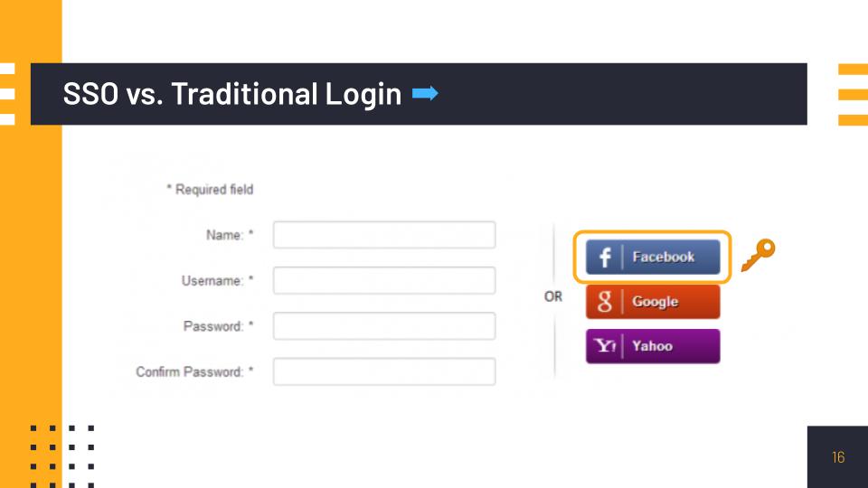The width and height of the screenshot is (868, 488).
Task: Click the blue arrow beside the slide title
Action: [425, 93]
